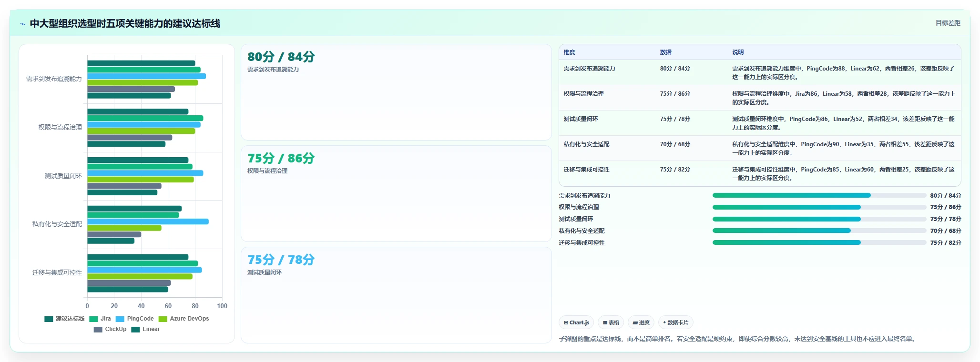
Task: Click the chart's 测试质量闭环 axis label
Action: pyautogui.click(x=63, y=176)
